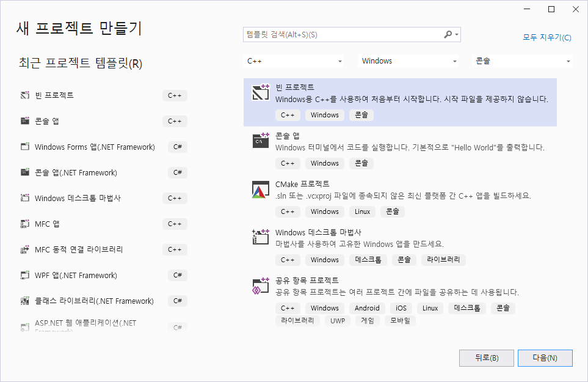The height and width of the screenshot is (382, 588).
Task: Click the 다음(N) button
Action: click(545, 358)
